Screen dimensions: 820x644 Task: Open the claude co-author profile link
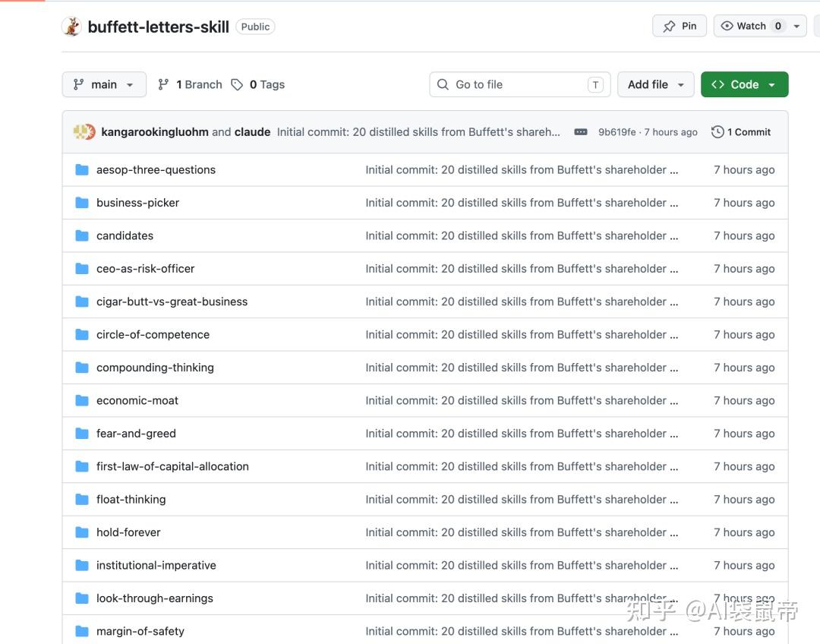tap(252, 132)
